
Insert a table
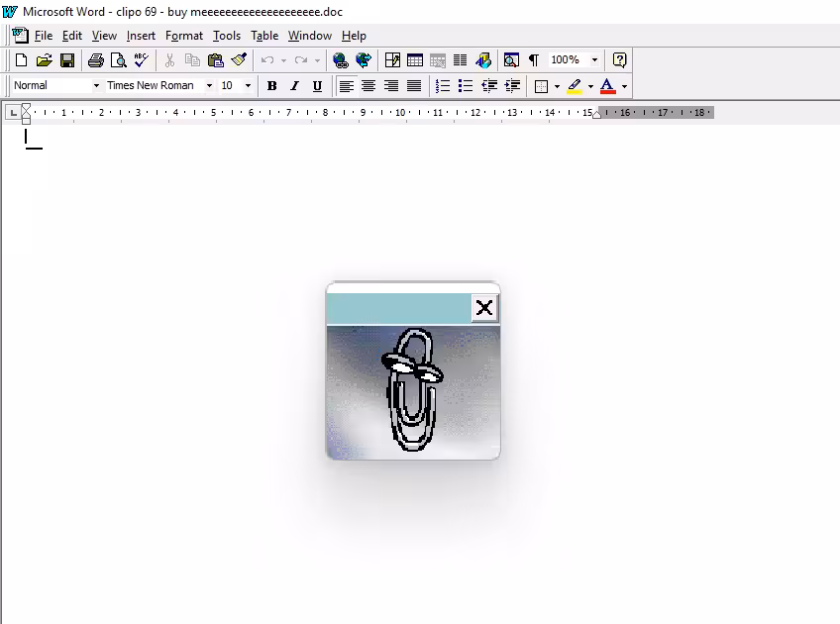coord(415,60)
